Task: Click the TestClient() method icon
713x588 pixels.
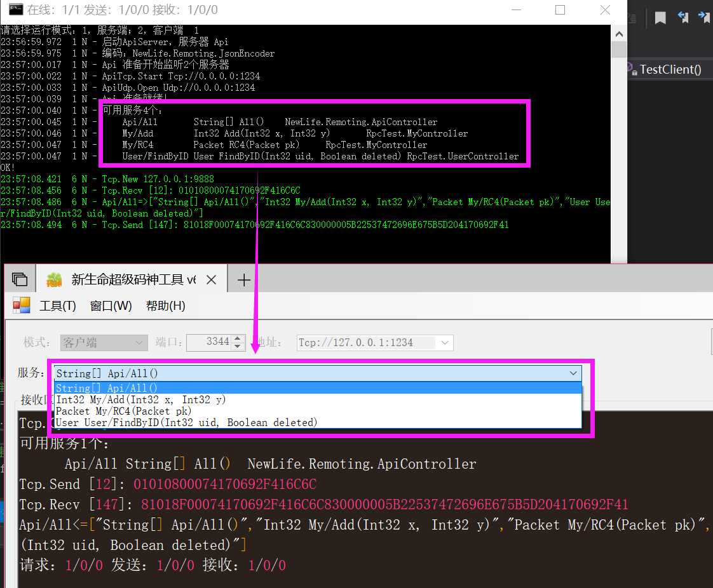Action: click(x=632, y=69)
